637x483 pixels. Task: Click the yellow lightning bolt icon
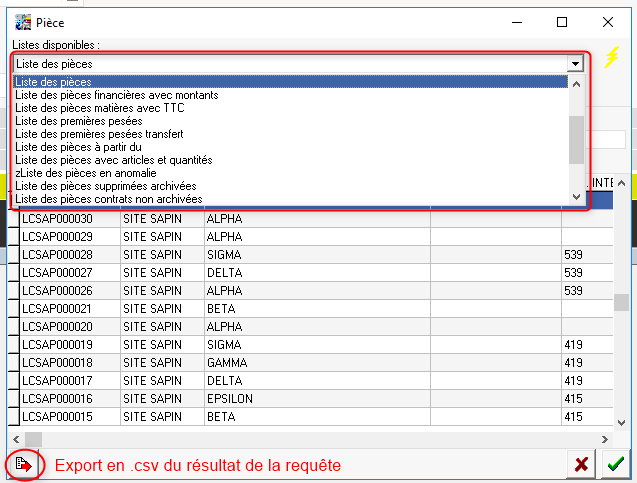(x=613, y=57)
